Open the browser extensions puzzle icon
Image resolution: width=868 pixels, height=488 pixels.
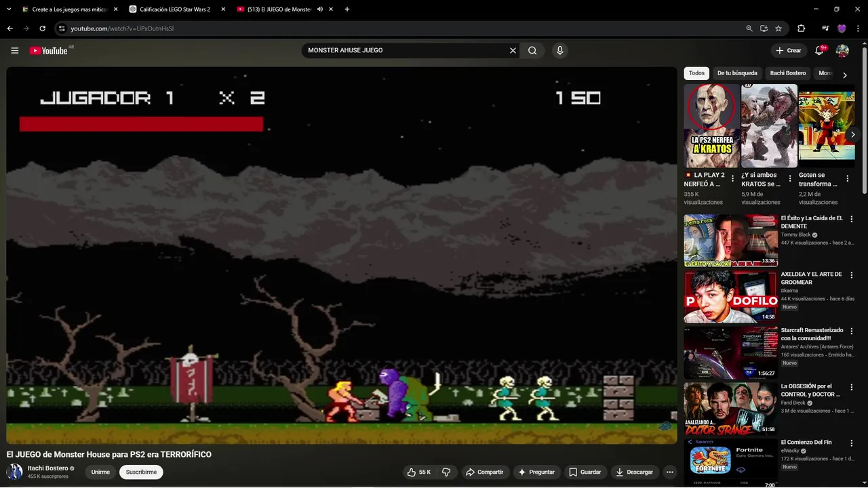[x=801, y=28]
